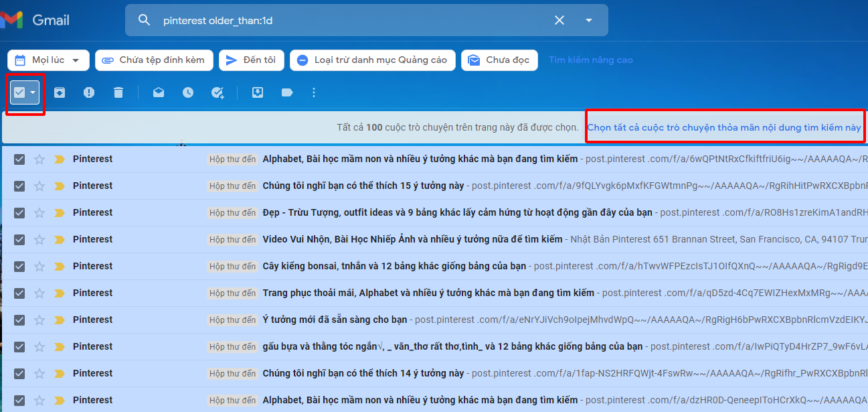Star the 'Ý tưởng mới đã sẵn sàng' email
868x412 pixels.
(39, 320)
